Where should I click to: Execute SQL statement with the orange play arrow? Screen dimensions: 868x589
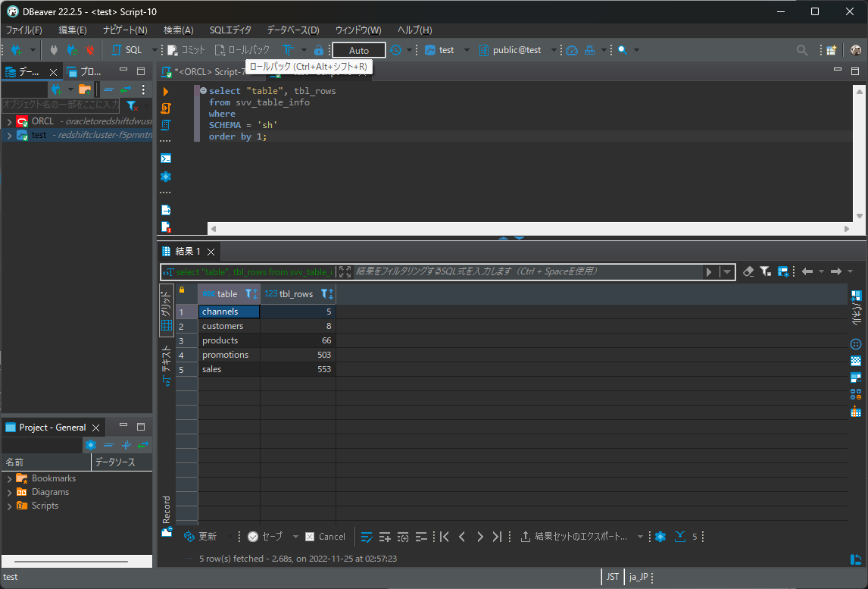click(x=166, y=92)
